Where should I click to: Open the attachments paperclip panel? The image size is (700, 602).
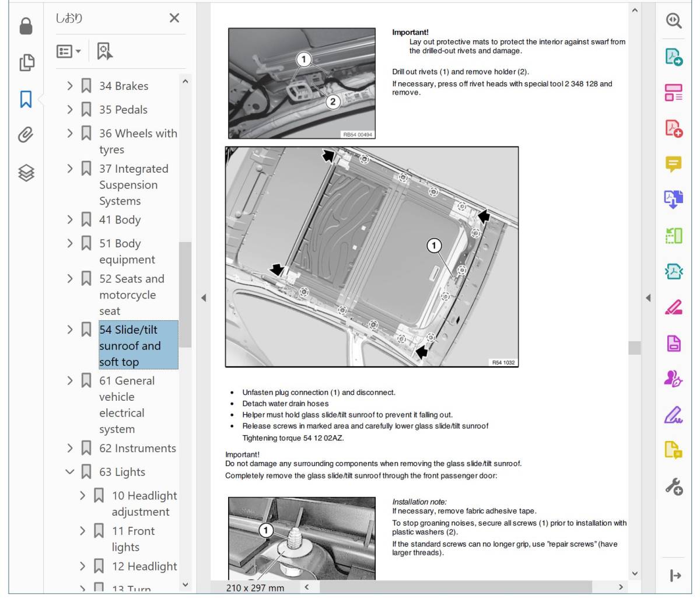pos(26,135)
